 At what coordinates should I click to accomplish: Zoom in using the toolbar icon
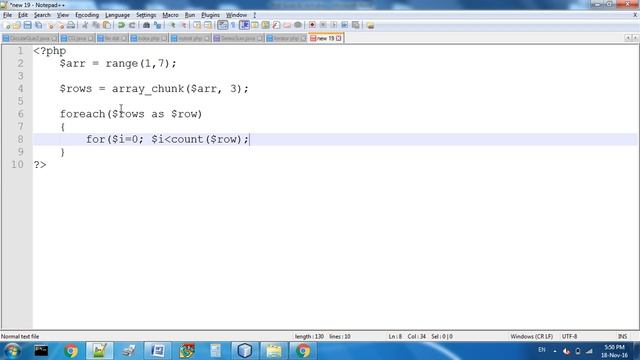[x=173, y=25]
